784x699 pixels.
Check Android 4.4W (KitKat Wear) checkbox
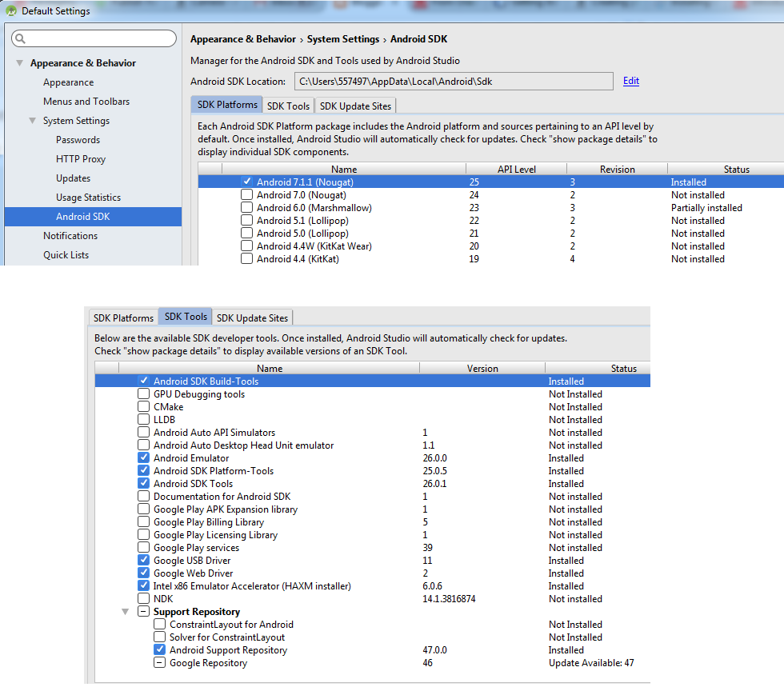247,246
